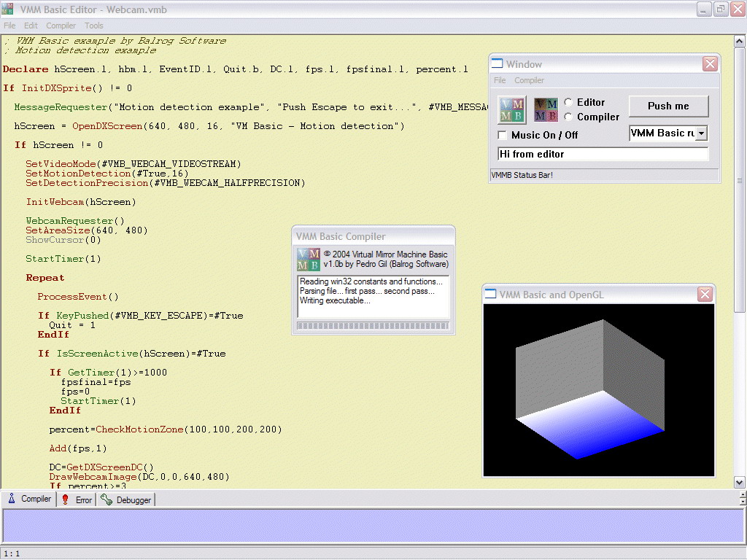Restore down the VMM Basic Editor window
This screenshot has width=747, height=560.
720,9
